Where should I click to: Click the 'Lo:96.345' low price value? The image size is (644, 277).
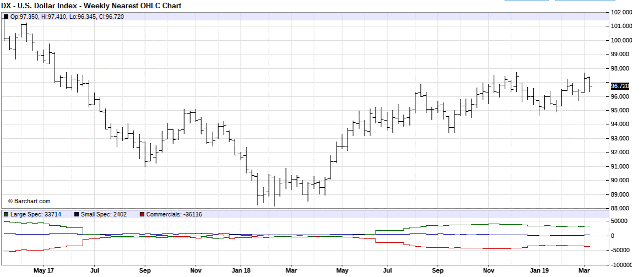click(82, 17)
